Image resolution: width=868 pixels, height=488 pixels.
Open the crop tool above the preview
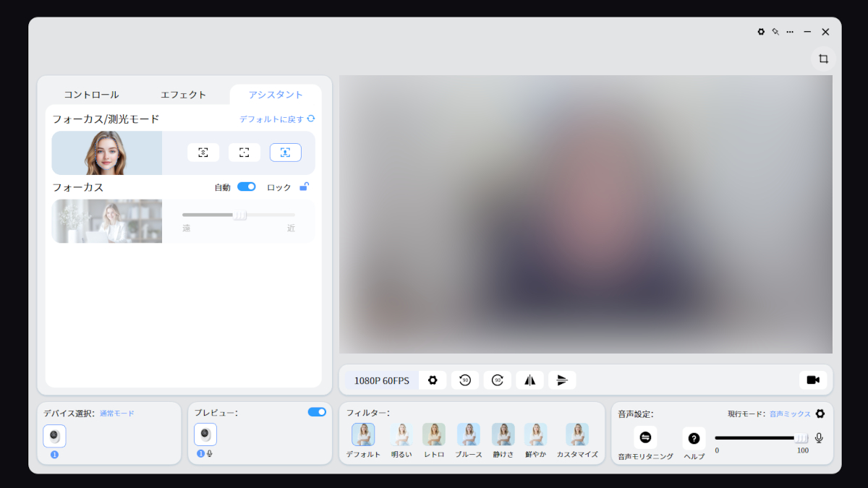point(823,59)
